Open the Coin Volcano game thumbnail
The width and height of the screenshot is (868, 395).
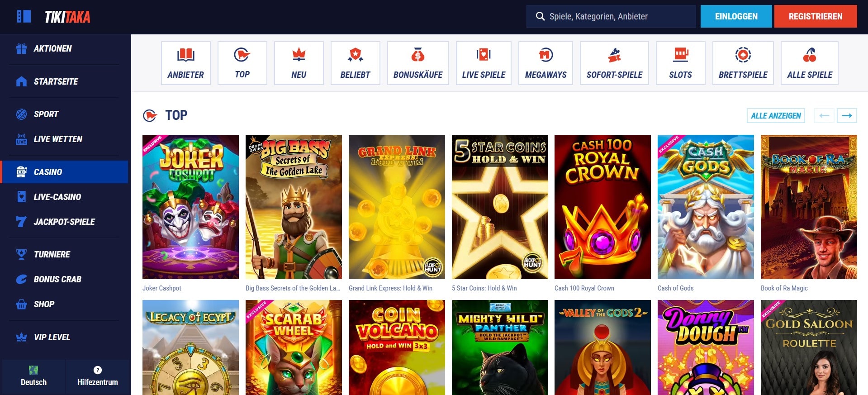[x=397, y=347]
